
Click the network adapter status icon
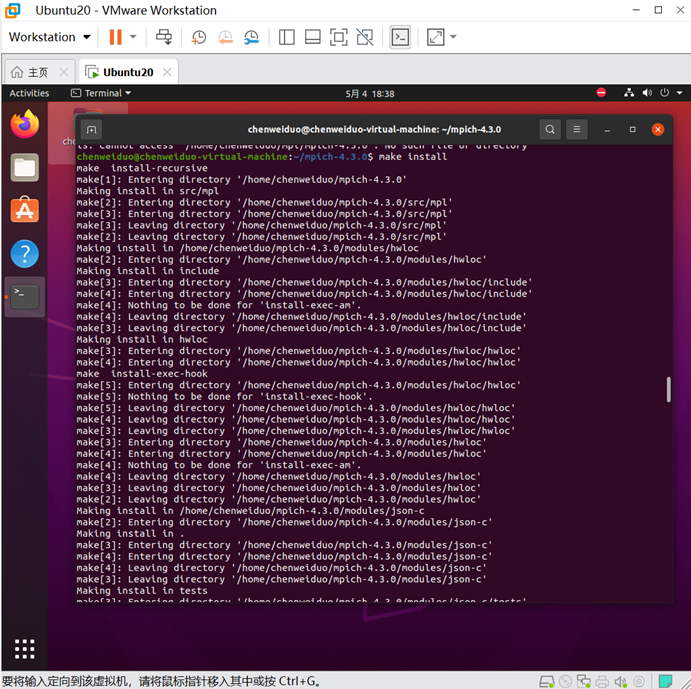(x=583, y=682)
